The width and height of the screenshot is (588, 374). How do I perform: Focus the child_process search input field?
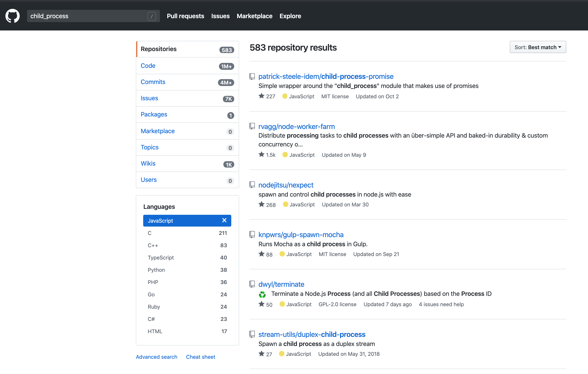tap(86, 16)
